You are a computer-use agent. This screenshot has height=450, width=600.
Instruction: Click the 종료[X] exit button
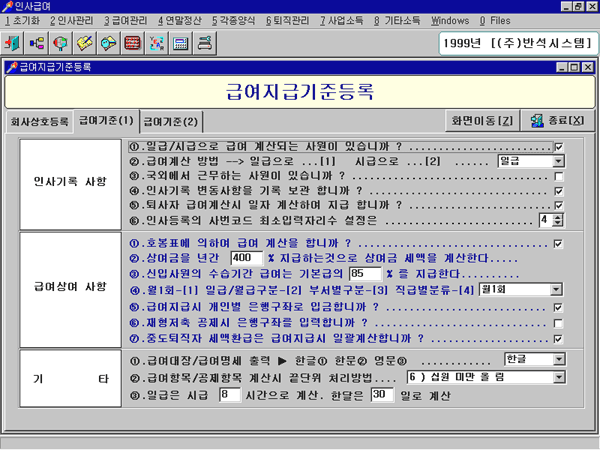558,120
